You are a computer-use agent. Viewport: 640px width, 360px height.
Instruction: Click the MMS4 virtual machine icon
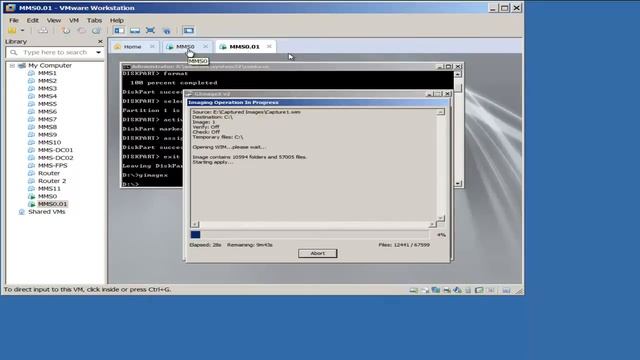pos(31,96)
